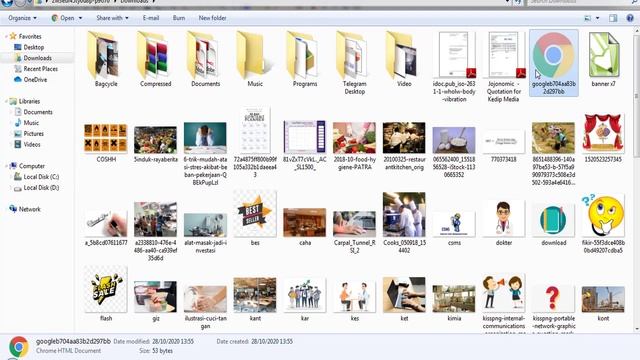Click the Search Downloads field
Viewport: 640px width, 360px height.
(580, 2)
